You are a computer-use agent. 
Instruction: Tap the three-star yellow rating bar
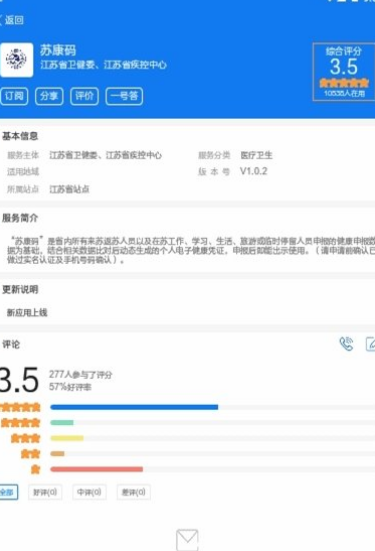[213, 438]
